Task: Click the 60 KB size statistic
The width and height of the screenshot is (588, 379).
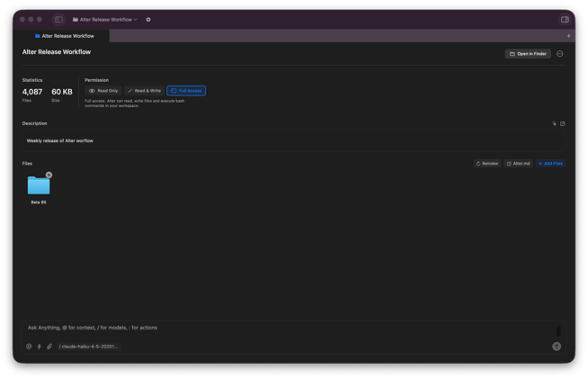Action: pyautogui.click(x=62, y=92)
